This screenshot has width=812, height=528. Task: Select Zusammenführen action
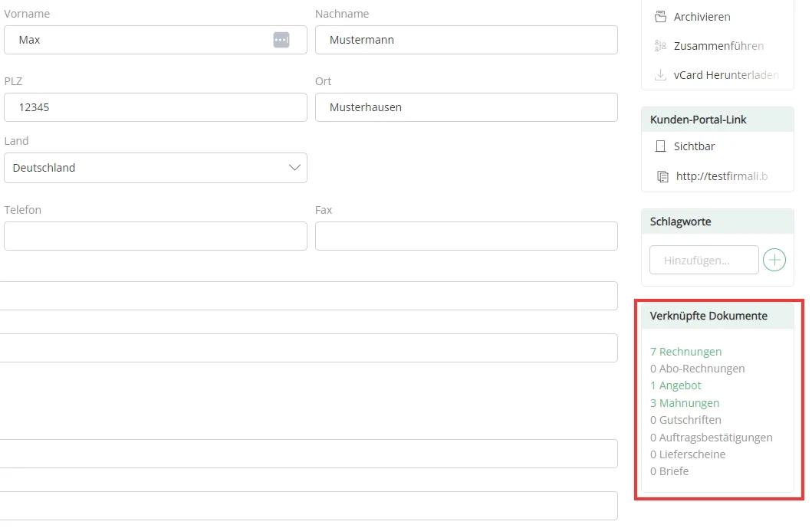point(718,46)
